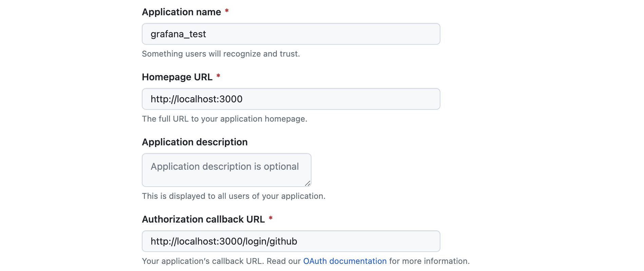Click the "full URL to your application homepage" hint
644x271 pixels.
[225, 119]
